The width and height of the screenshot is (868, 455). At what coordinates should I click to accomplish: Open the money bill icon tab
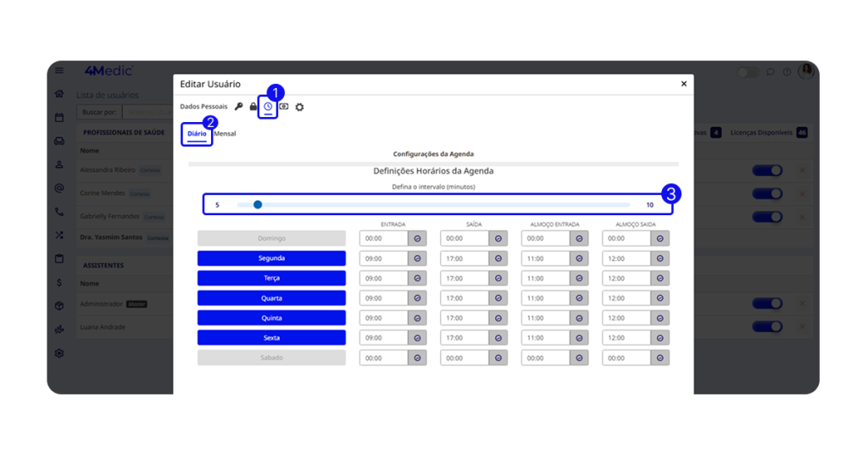[x=284, y=107]
